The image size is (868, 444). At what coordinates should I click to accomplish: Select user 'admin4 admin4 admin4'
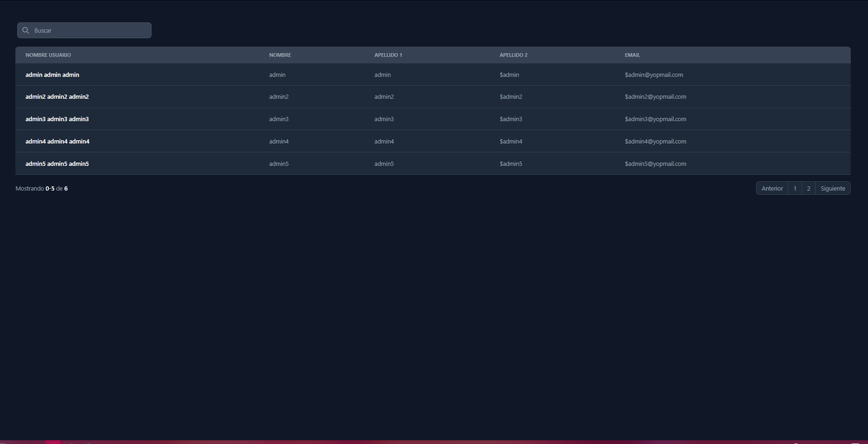[x=57, y=141]
